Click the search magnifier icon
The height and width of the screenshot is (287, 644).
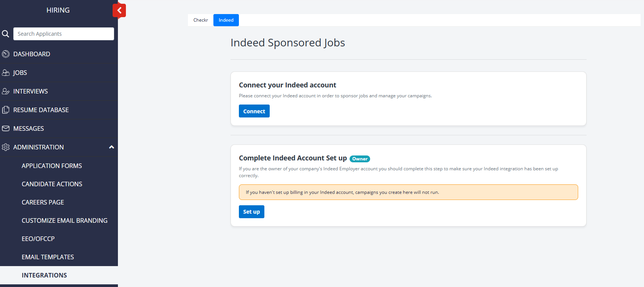click(x=5, y=34)
